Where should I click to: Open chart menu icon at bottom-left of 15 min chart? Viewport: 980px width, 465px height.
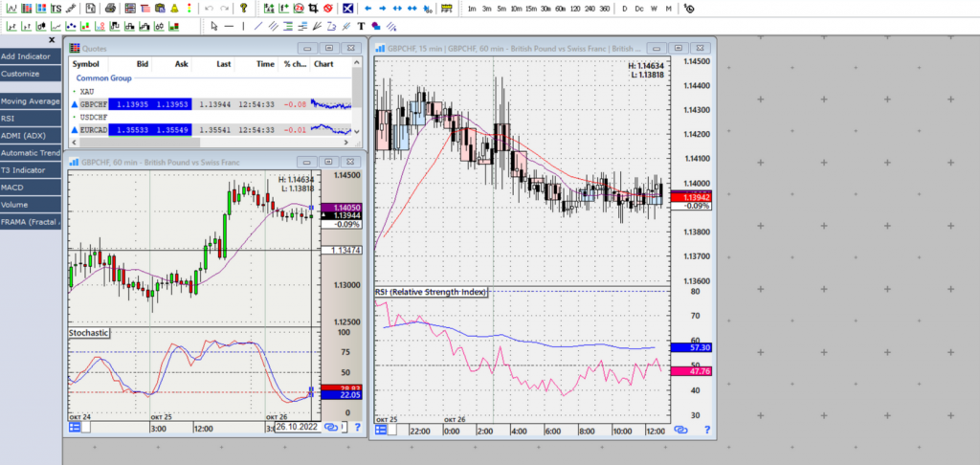click(x=382, y=430)
